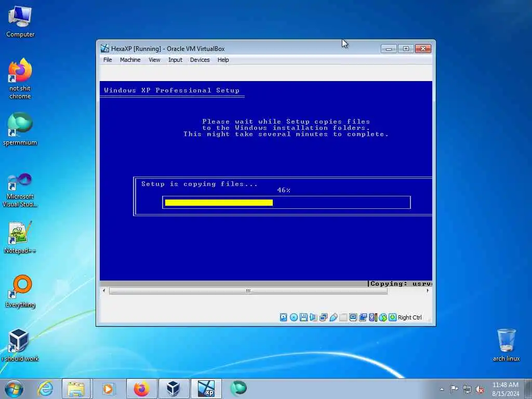Click the floppy disk indicator icon

[x=303, y=317]
